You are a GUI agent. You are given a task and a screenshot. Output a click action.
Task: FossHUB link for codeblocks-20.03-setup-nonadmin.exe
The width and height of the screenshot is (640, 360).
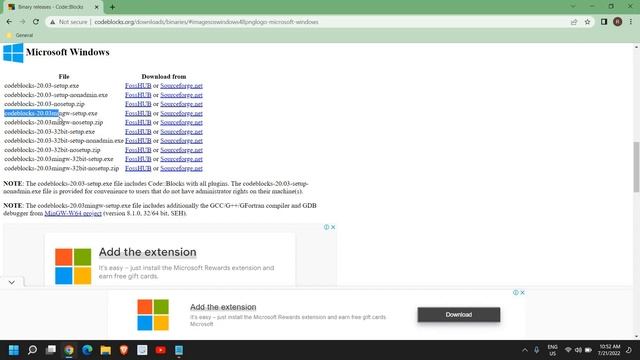(x=138, y=95)
